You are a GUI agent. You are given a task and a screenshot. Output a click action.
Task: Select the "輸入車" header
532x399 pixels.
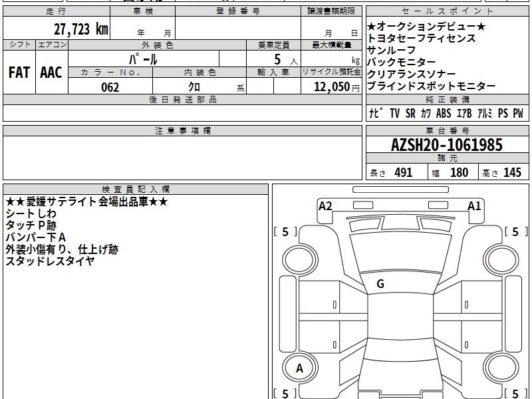[273, 72]
